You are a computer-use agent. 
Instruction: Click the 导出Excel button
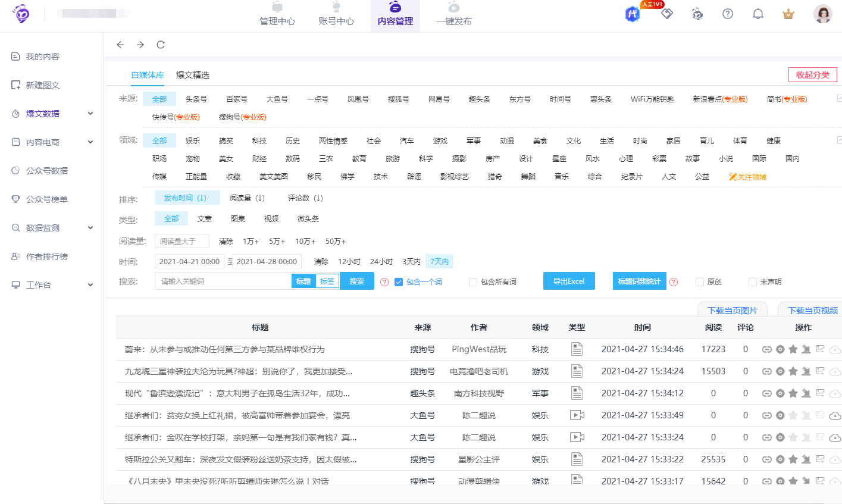(x=569, y=281)
